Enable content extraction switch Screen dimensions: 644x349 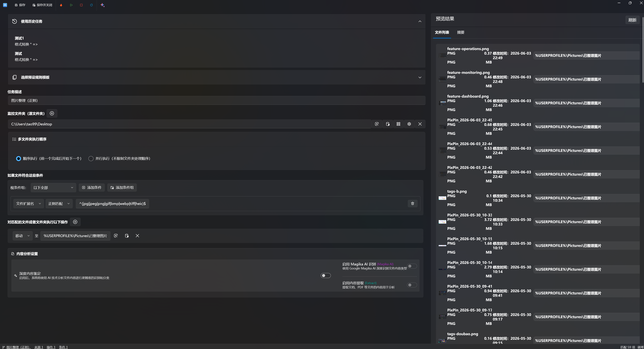point(412,285)
